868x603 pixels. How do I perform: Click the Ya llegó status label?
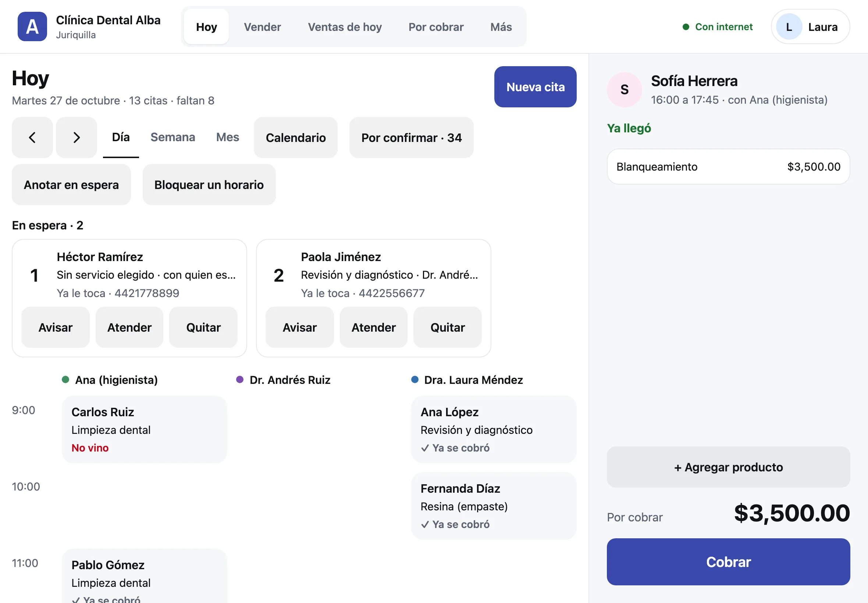click(x=629, y=128)
